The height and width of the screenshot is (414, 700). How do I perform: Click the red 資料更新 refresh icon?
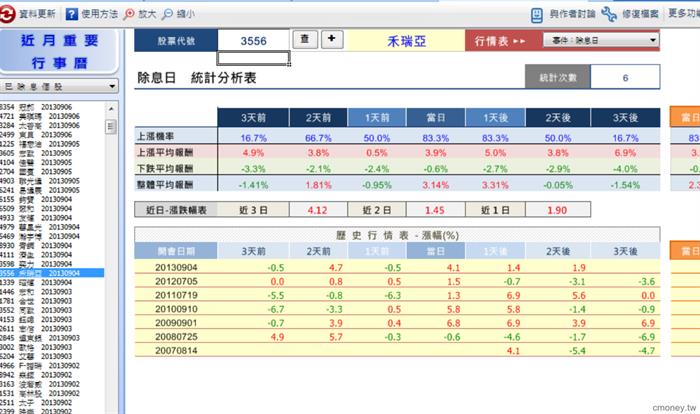click(x=7, y=14)
